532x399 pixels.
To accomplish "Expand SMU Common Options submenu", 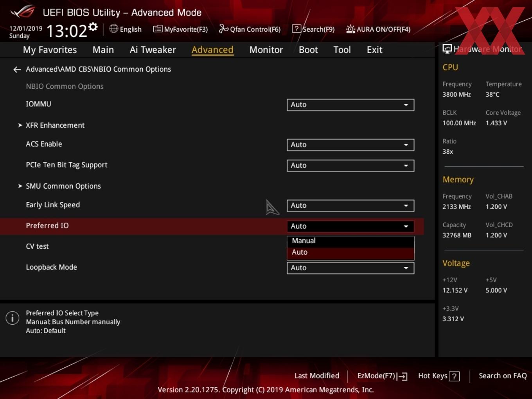I will click(x=59, y=186).
